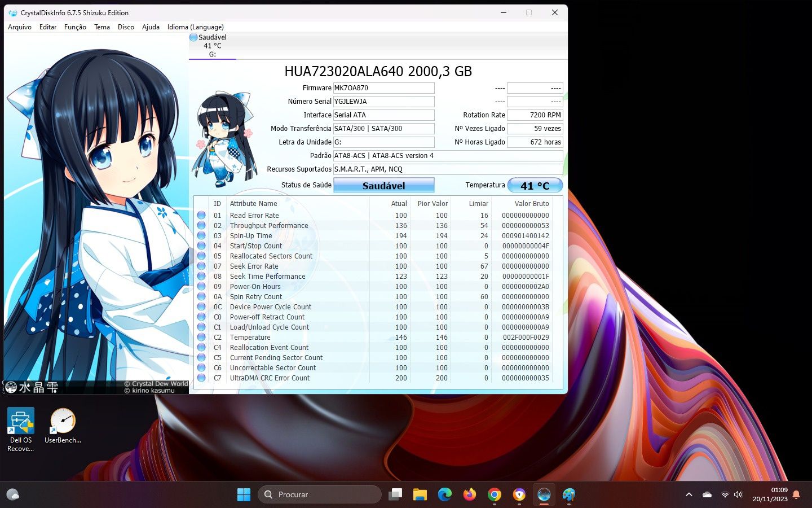The image size is (812, 508).
Task: Select the UserBenchmark desktop shortcut
Action: pos(63,426)
